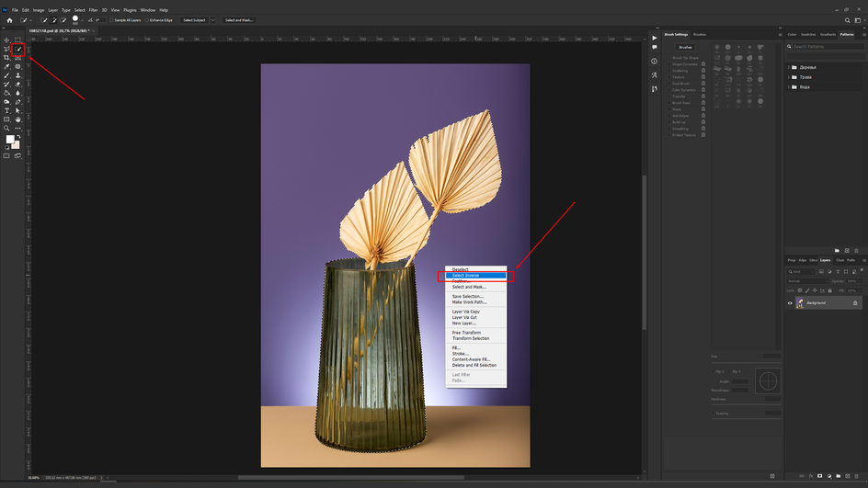Select the Horizontal Type tool

[6, 110]
